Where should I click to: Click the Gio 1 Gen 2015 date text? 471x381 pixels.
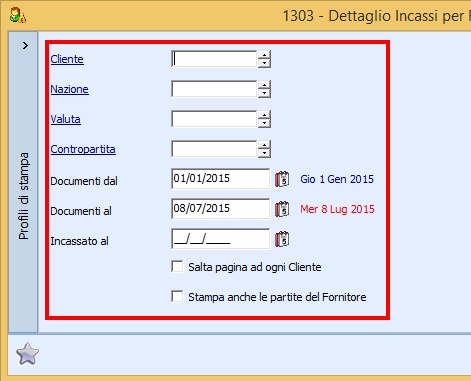337,179
